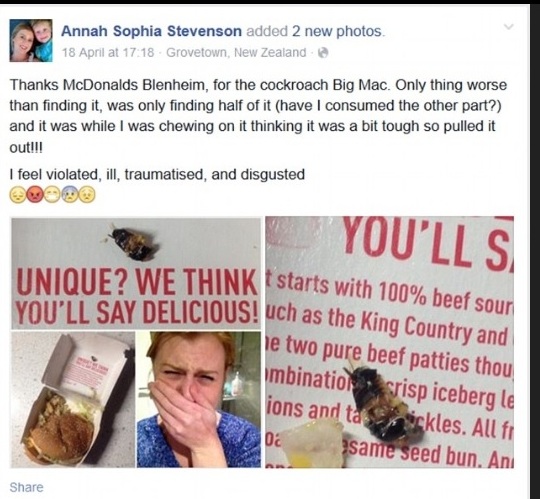This screenshot has width=540, height=499.
Task: Expand the post options chevron dropdown
Action: (x=508, y=27)
